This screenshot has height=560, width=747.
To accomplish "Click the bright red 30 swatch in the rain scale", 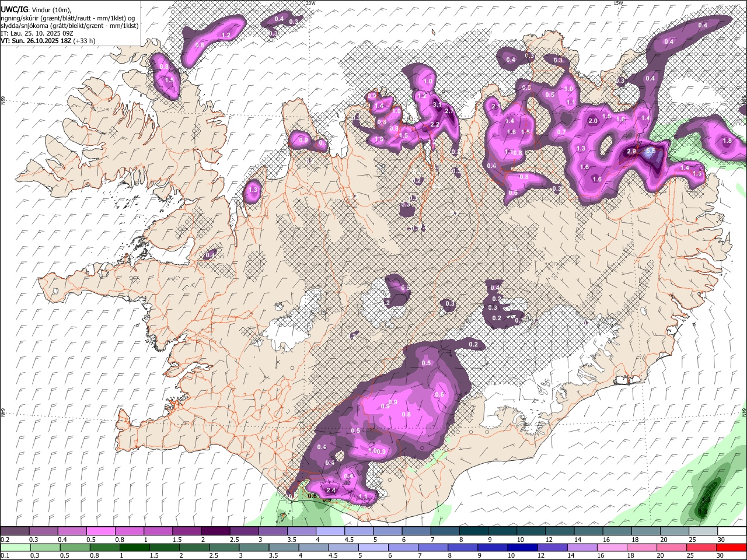I will 731,548.
